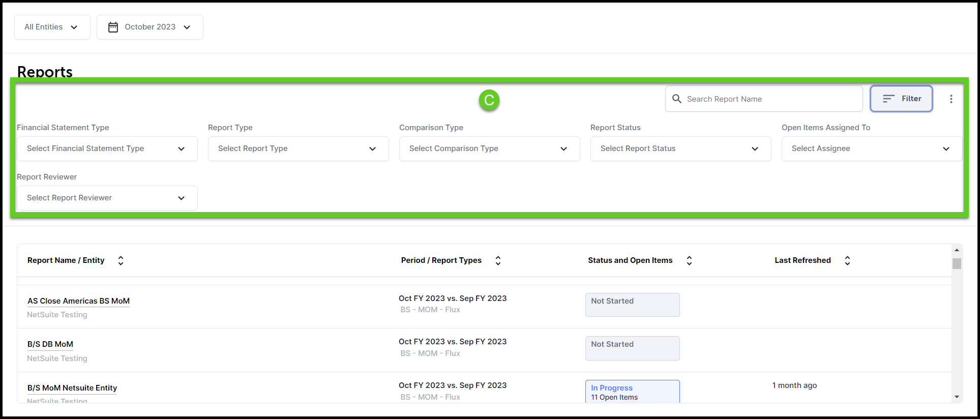
Task: Sort by Status and Open Items column
Action: click(689, 260)
